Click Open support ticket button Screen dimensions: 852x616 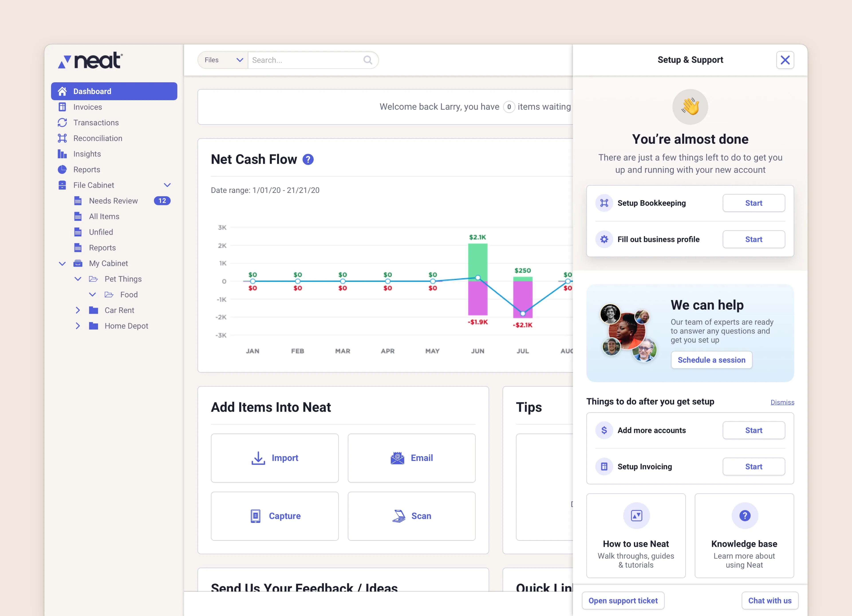623,601
